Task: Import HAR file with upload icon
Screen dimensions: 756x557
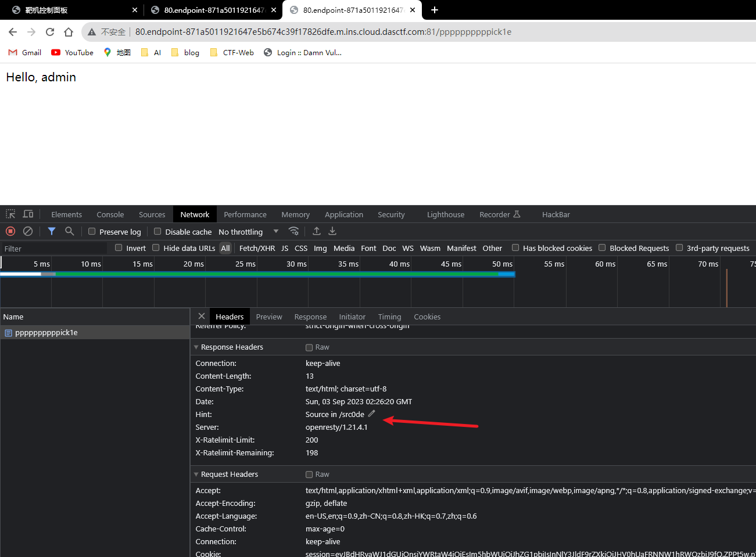Action: [317, 231]
